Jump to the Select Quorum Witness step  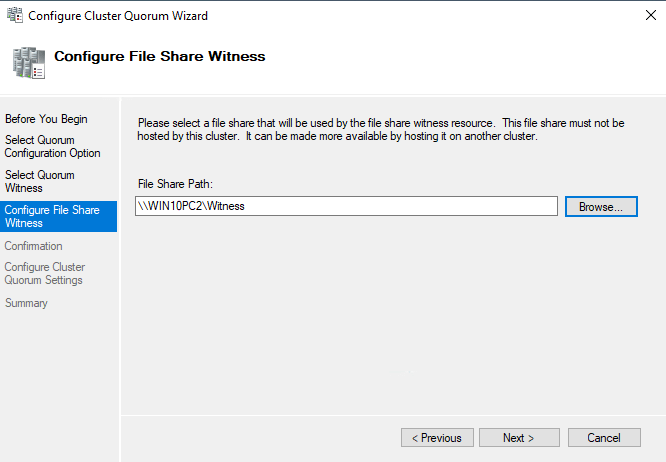pos(40,181)
